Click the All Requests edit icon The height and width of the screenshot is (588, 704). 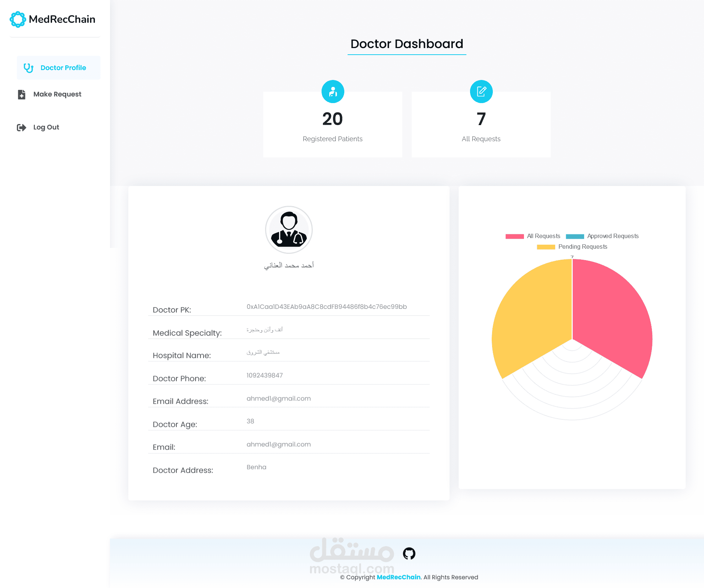481,91
